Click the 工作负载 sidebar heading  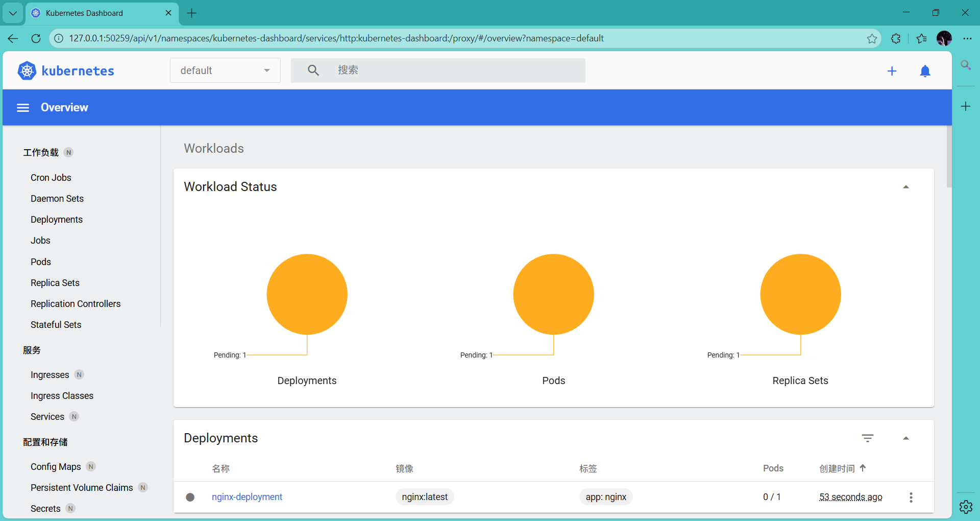point(41,152)
